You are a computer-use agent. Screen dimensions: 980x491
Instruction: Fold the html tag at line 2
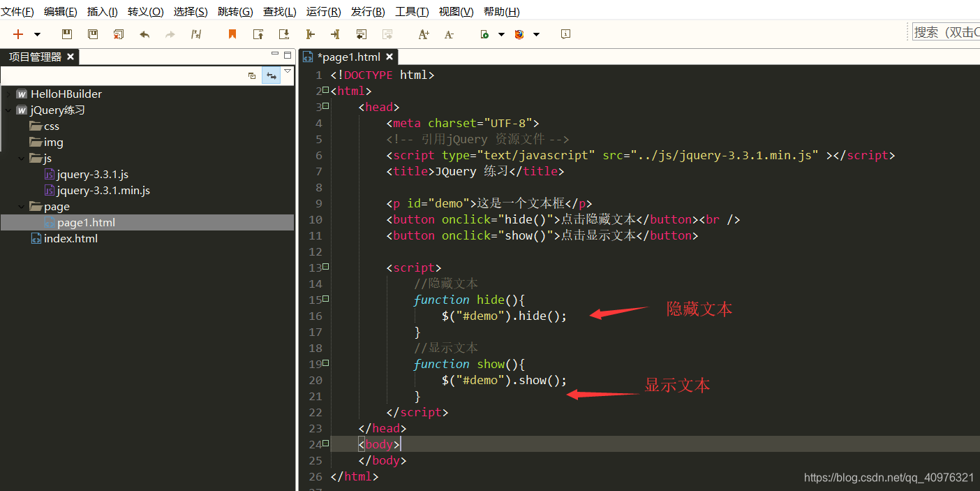[326, 90]
